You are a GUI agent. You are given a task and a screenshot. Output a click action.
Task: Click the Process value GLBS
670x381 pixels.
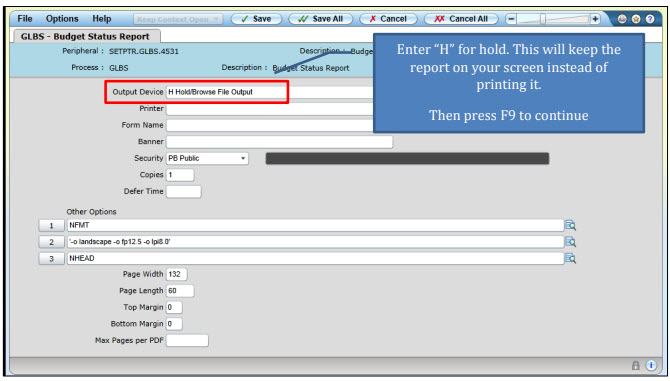118,68
